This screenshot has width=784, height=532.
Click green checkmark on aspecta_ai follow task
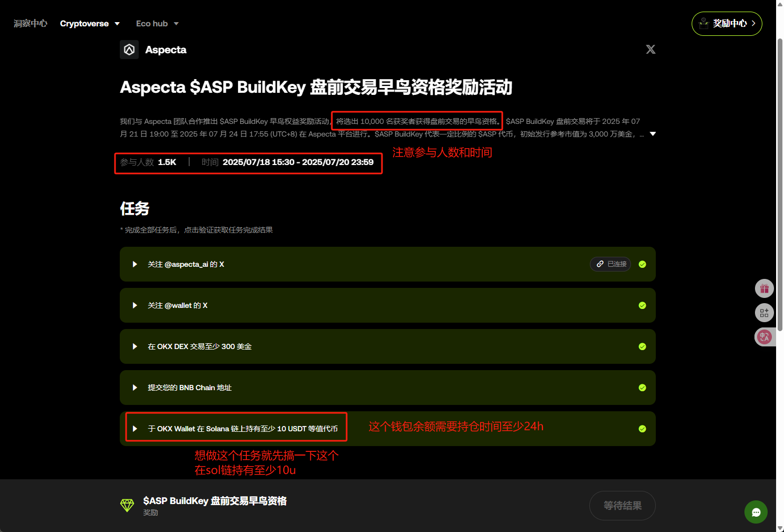(x=642, y=264)
